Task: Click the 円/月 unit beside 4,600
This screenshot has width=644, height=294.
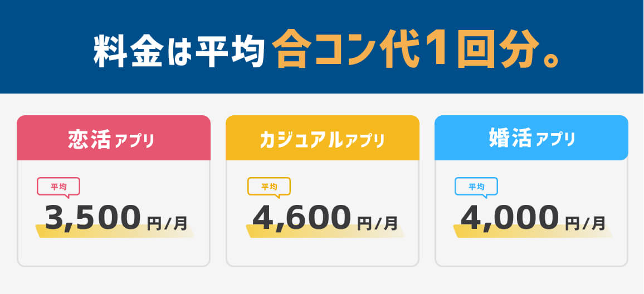Action: point(377,224)
